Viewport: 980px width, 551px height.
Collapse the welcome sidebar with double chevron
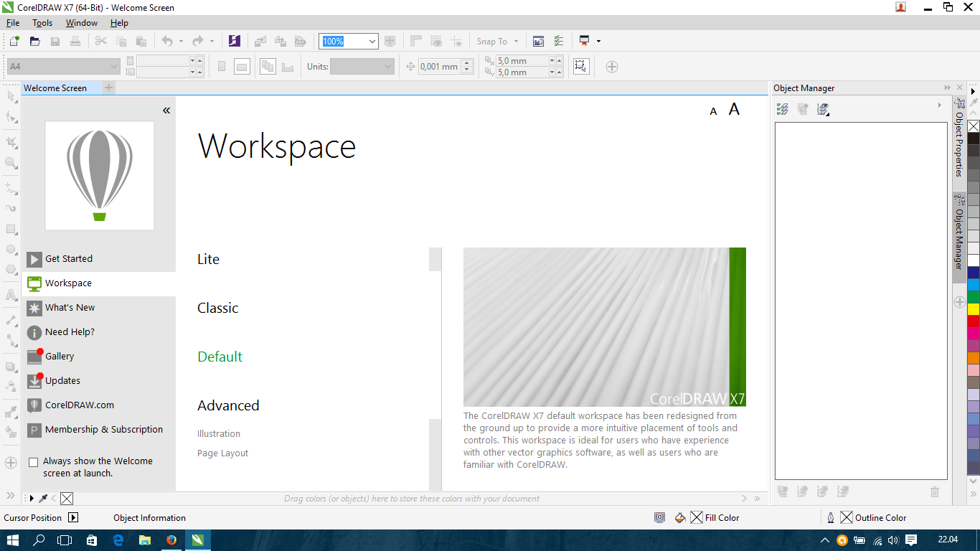tap(166, 110)
